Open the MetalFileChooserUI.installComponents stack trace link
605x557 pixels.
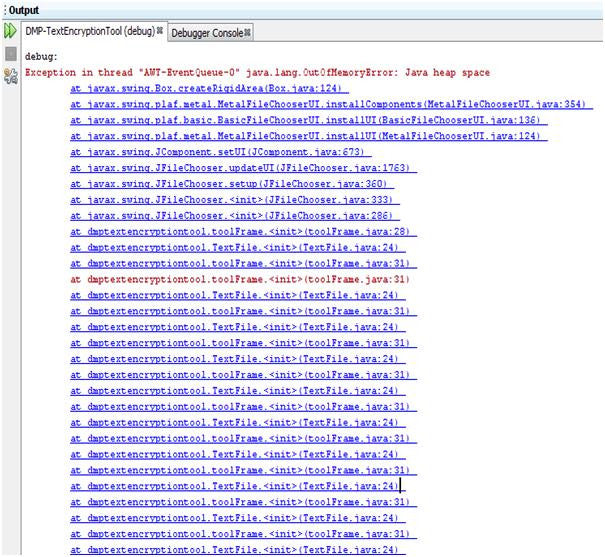coord(331,105)
